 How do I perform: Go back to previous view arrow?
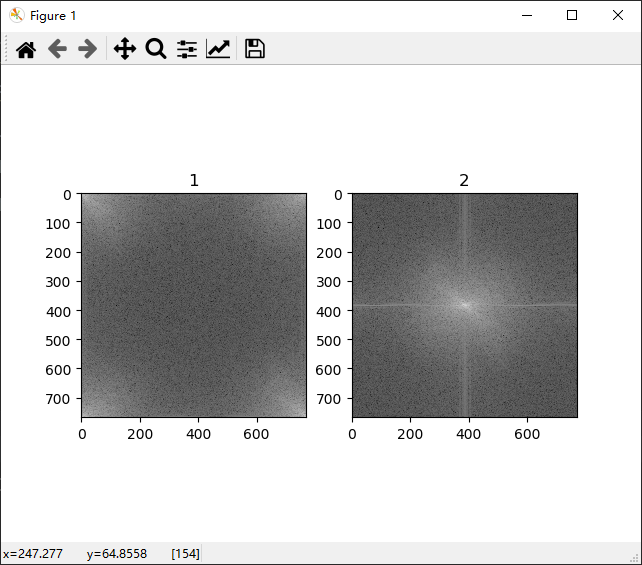click(57, 49)
